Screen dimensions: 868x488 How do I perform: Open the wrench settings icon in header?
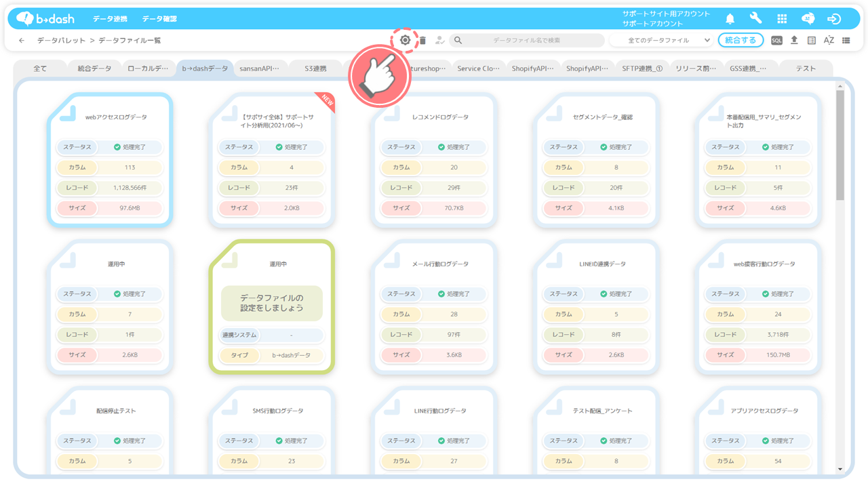(755, 19)
